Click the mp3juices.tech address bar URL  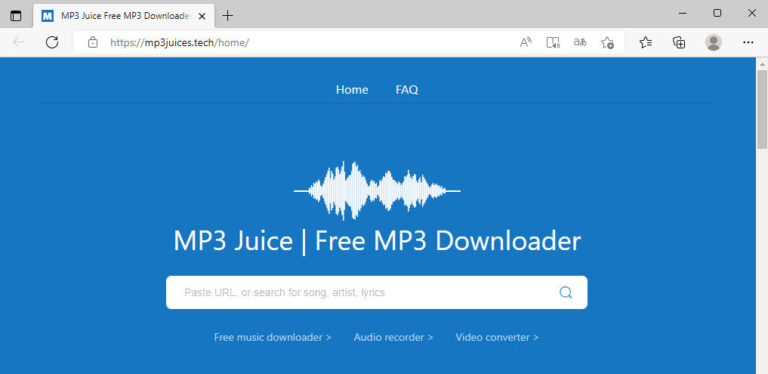click(179, 43)
